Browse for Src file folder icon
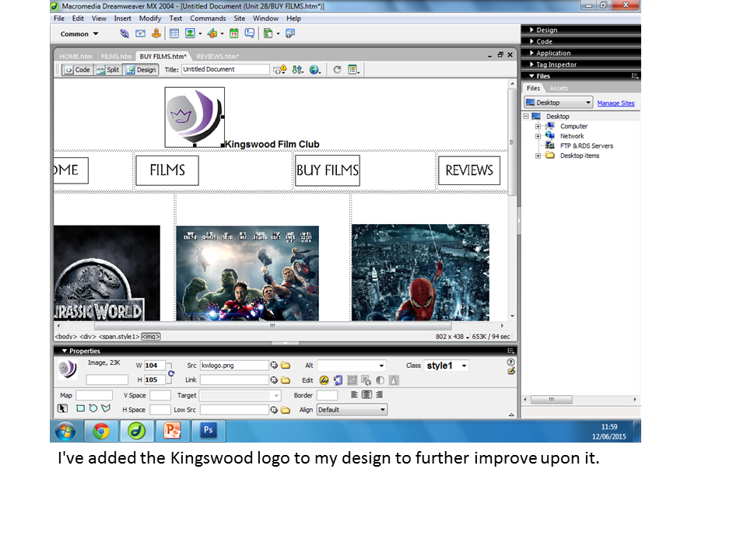The width and height of the screenshot is (747, 560). [x=286, y=366]
